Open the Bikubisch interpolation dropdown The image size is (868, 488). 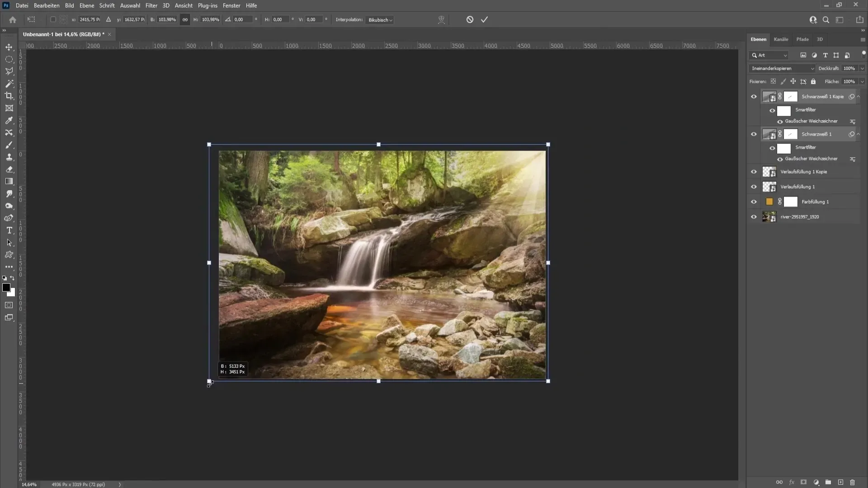point(380,20)
